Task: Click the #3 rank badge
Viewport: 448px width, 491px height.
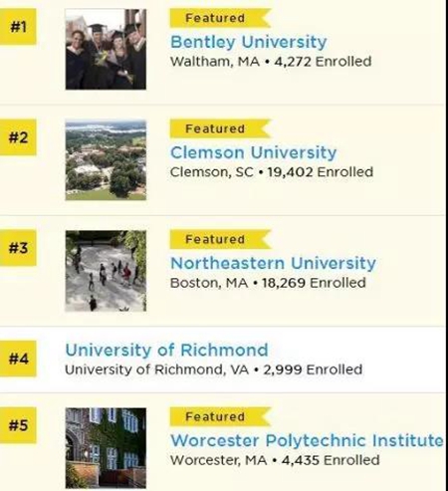Action: (18, 248)
